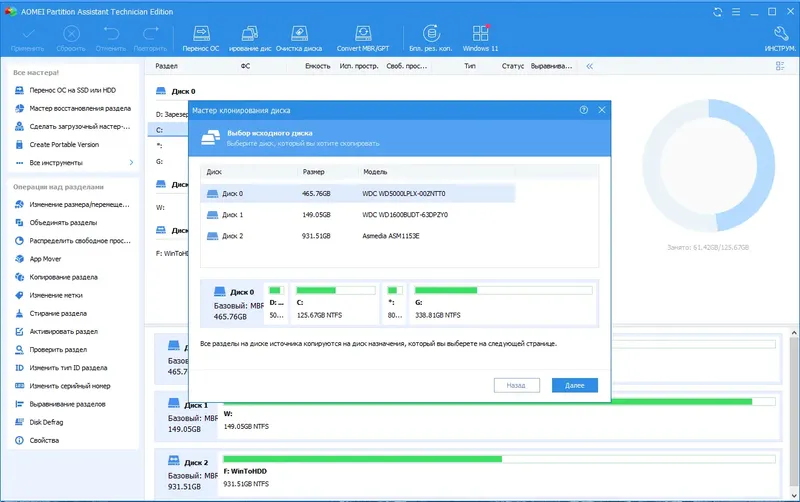Open Перенос ОС на SSD или HDD wizard

click(x=72, y=90)
